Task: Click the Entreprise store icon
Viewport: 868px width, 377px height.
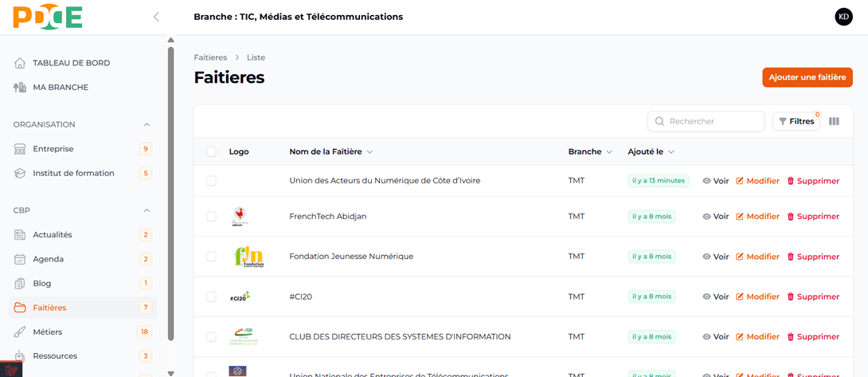Action: coord(20,148)
